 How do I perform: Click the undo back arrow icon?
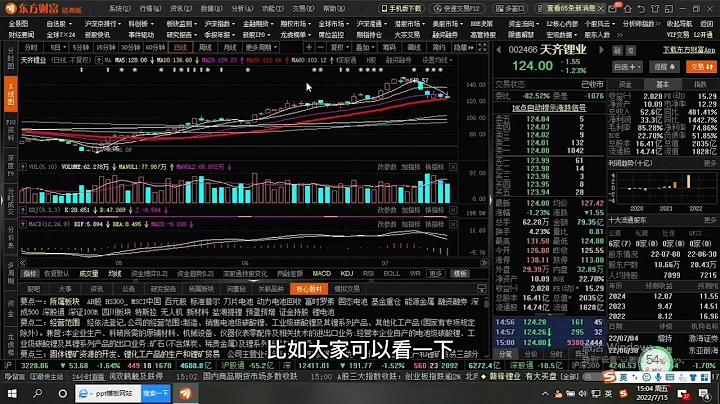641,9
